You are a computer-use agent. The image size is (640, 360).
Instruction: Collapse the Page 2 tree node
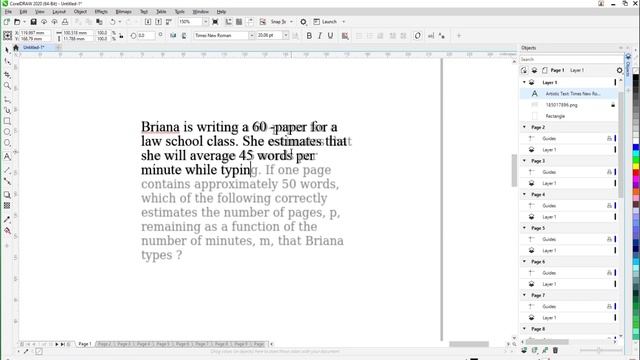(524, 127)
